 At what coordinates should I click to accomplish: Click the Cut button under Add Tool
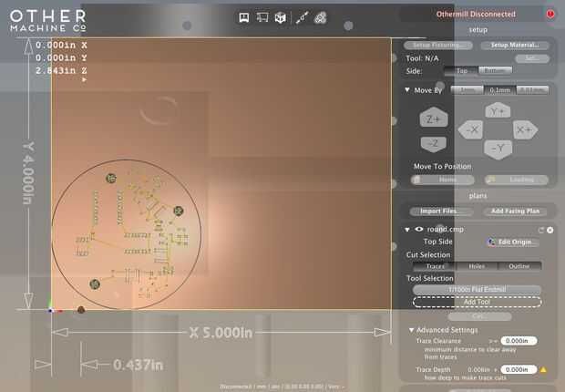(479, 316)
